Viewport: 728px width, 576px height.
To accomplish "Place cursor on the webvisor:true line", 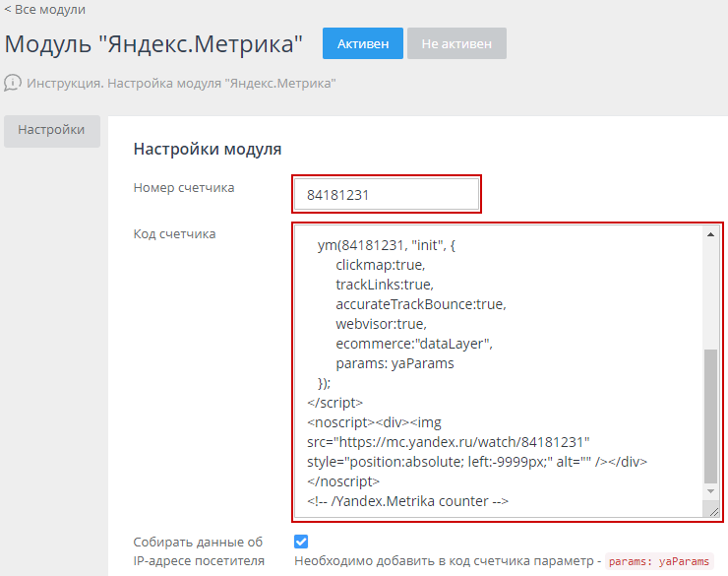I will click(381, 324).
